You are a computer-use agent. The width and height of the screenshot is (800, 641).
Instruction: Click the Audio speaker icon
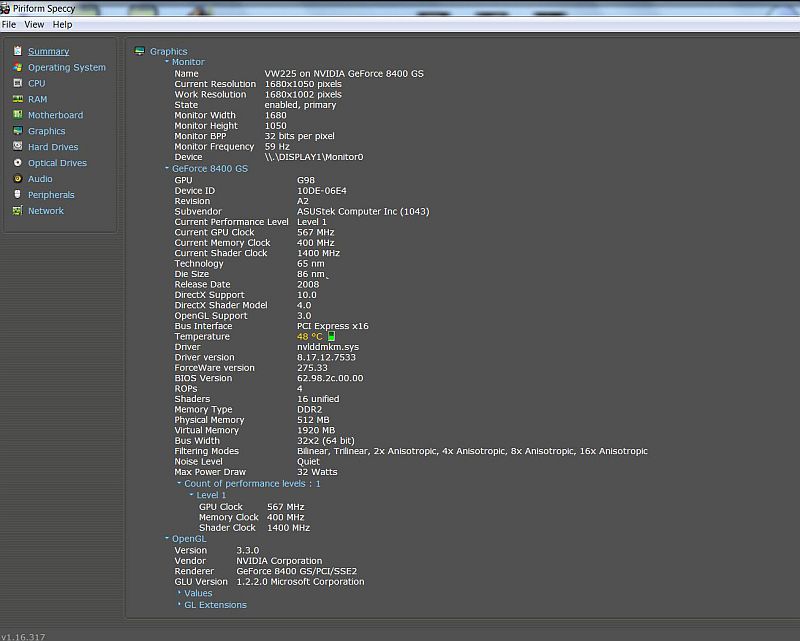coord(18,179)
